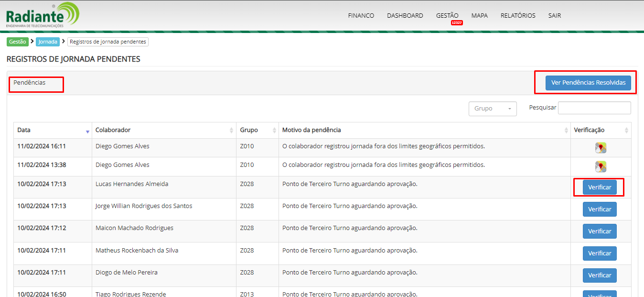Go to Dashboard in navigation bar
Image resolution: width=644 pixels, height=297 pixels.
tap(405, 15)
